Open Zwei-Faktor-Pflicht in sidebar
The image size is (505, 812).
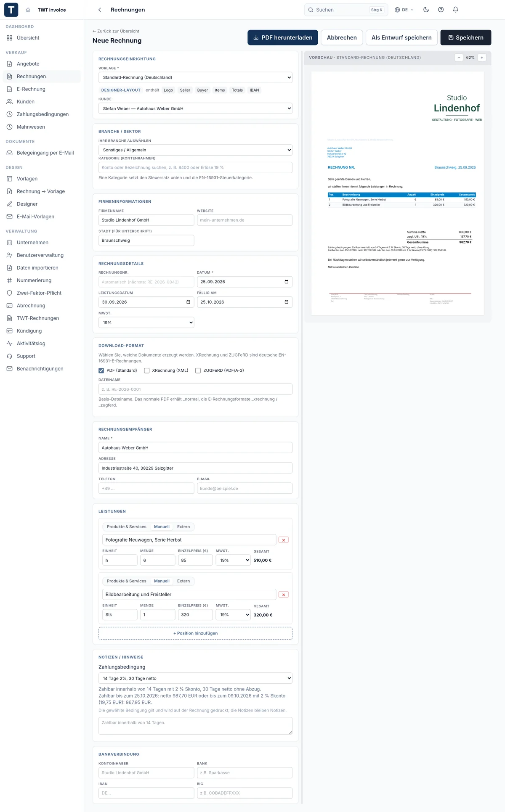pos(42,293)
